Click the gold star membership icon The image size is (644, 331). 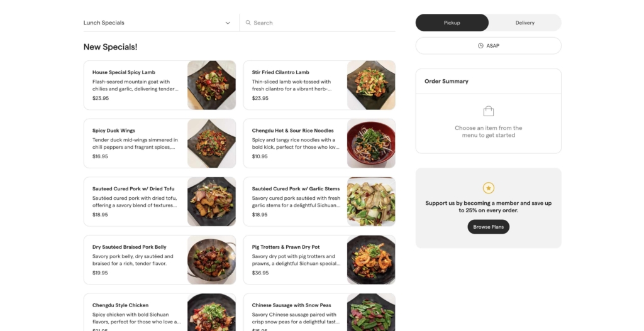(x=489, y=188)
